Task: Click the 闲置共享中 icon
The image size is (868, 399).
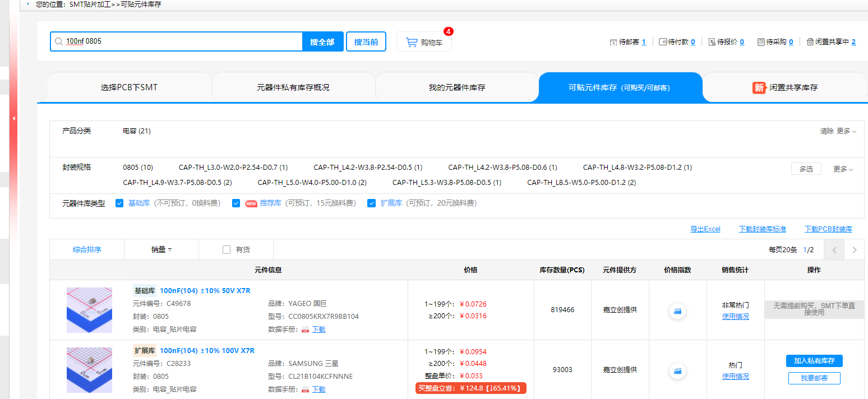Action: (810, 42)
